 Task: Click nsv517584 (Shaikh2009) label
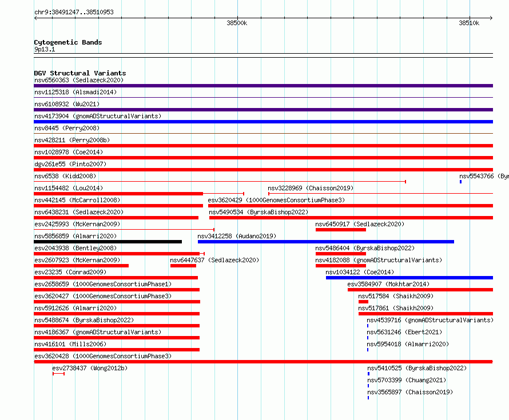pyautogui.click(x=396, y=296)
